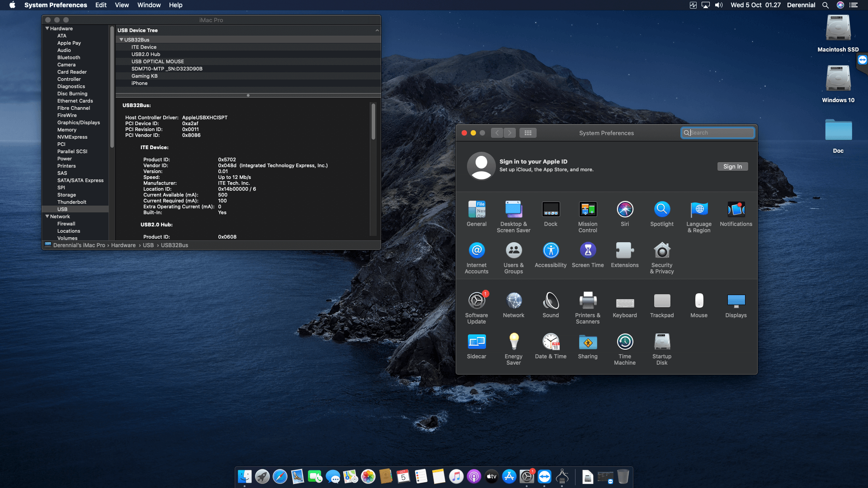
Task: Open Software Update preferences
Action: tap(476, 300)
